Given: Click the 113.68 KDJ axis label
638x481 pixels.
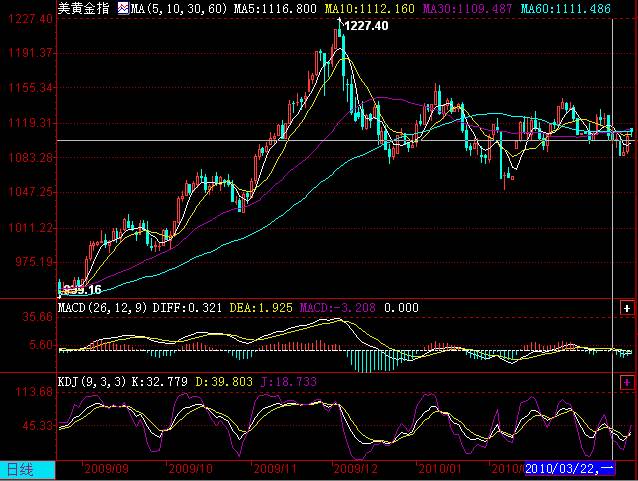Looking at the screenshot, I should click(x=34, y=392).
